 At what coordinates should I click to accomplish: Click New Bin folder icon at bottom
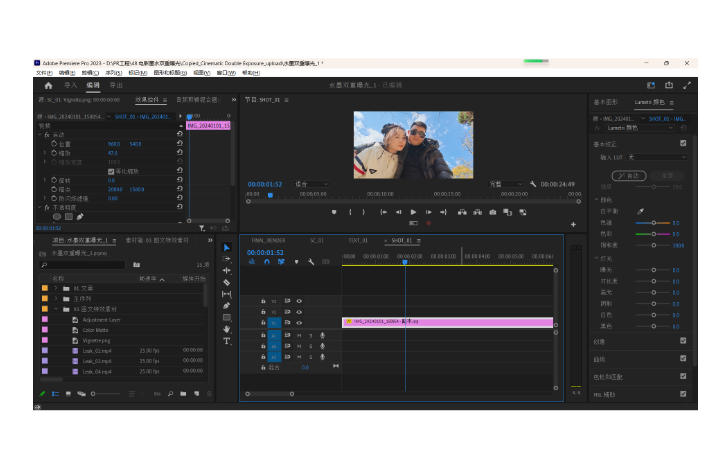point(183,394)
